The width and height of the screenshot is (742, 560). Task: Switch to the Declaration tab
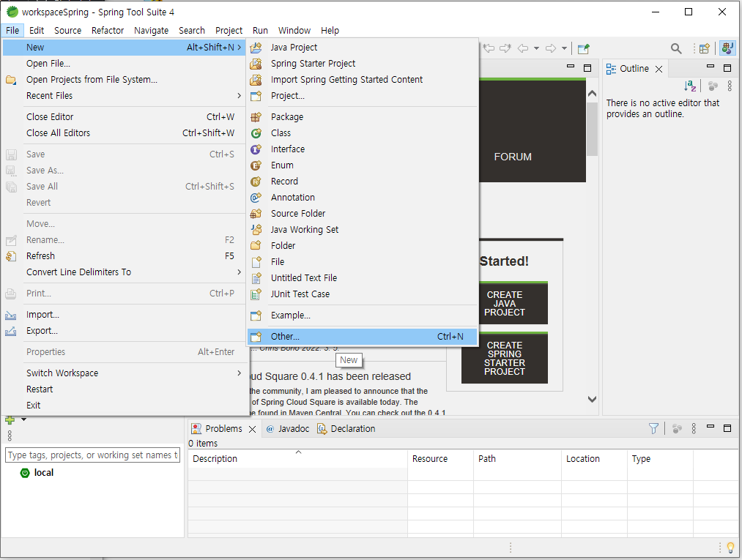[346, 428]
